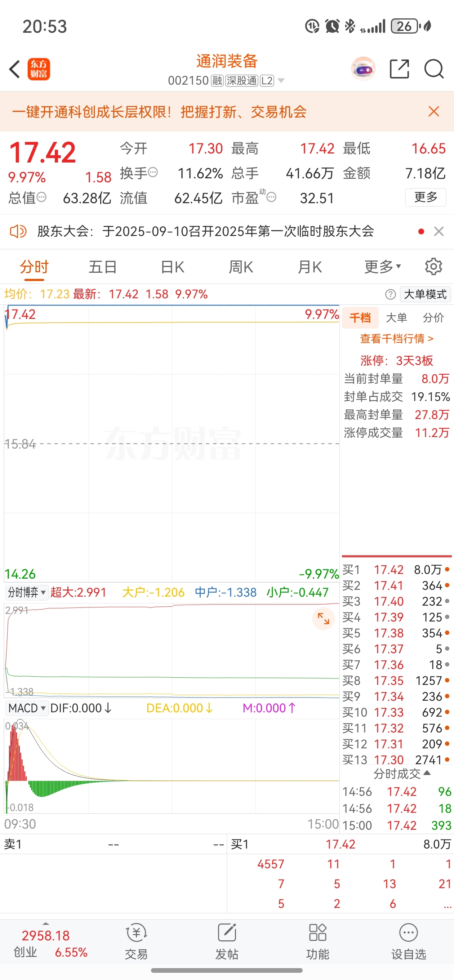Tap info icon next to 总值
Viewport: 454px width, 980px height.
coord(41,197)
